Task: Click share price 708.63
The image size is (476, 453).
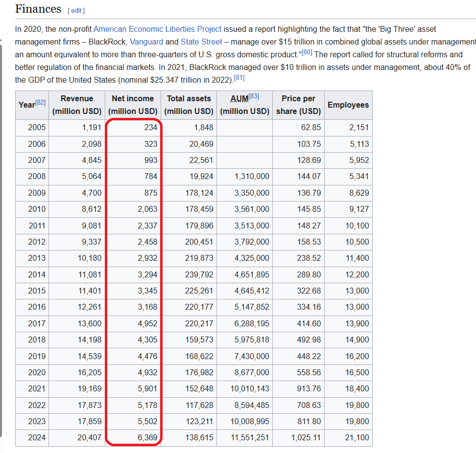Action: pos(309,405)
